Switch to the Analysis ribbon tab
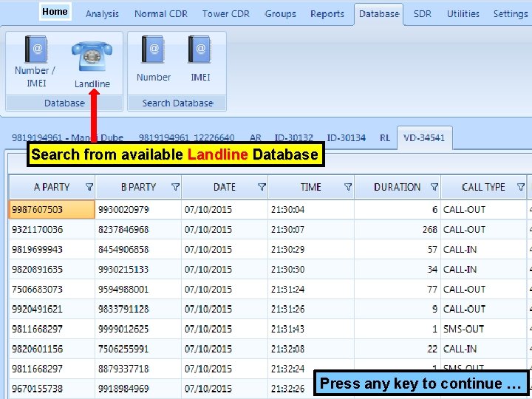This screenshot has height=399, width=532. click(102, 14)
